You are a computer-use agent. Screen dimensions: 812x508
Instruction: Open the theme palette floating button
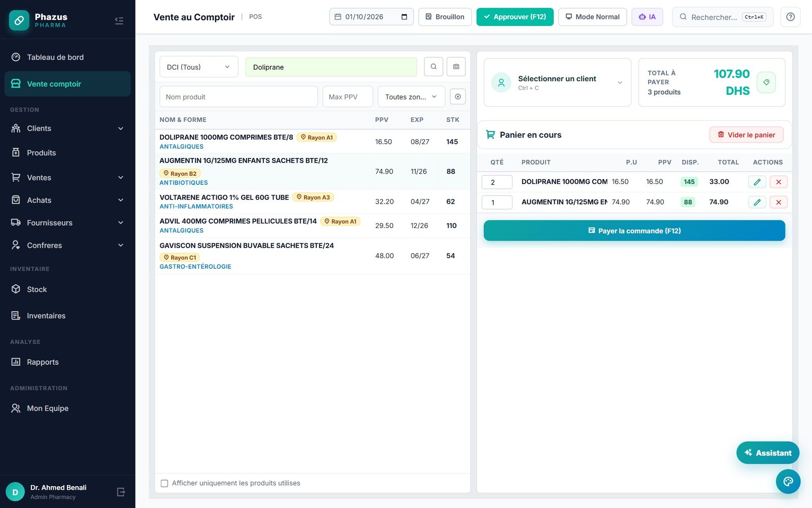click(x=788, y=482)
